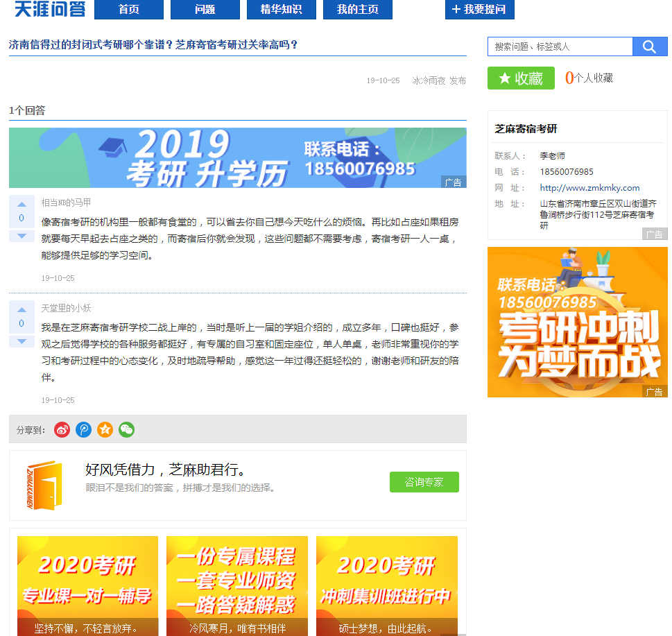The height and width of the screenshot is (636, 672).
Task: Click the address text 山东省济南市章丘区
Action: coord(598,214)
